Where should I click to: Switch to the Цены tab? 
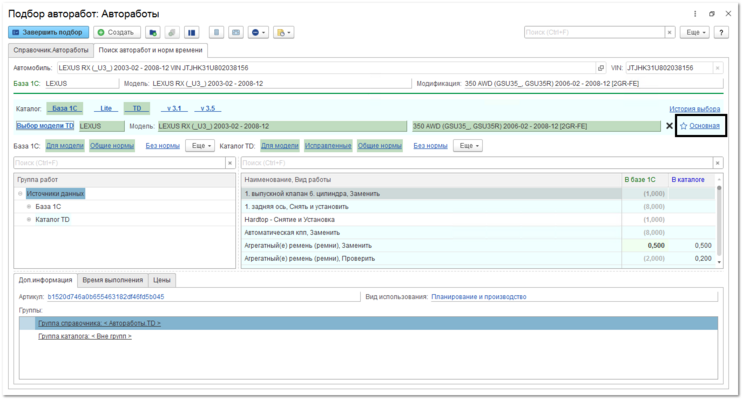click(162, 280)
